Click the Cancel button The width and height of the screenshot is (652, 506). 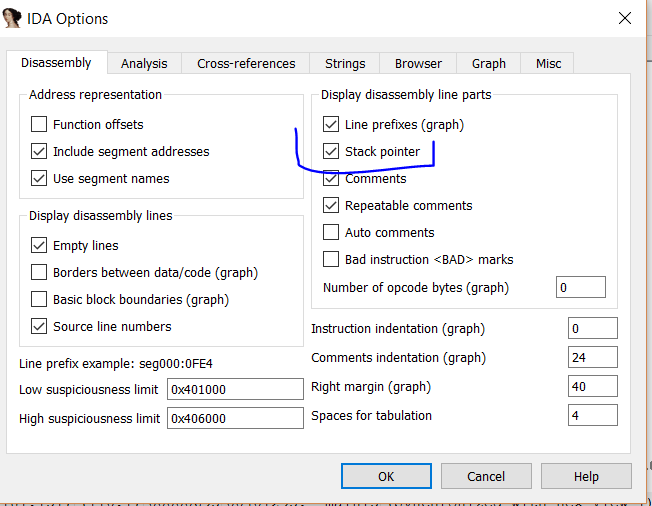tap(486, 477)
